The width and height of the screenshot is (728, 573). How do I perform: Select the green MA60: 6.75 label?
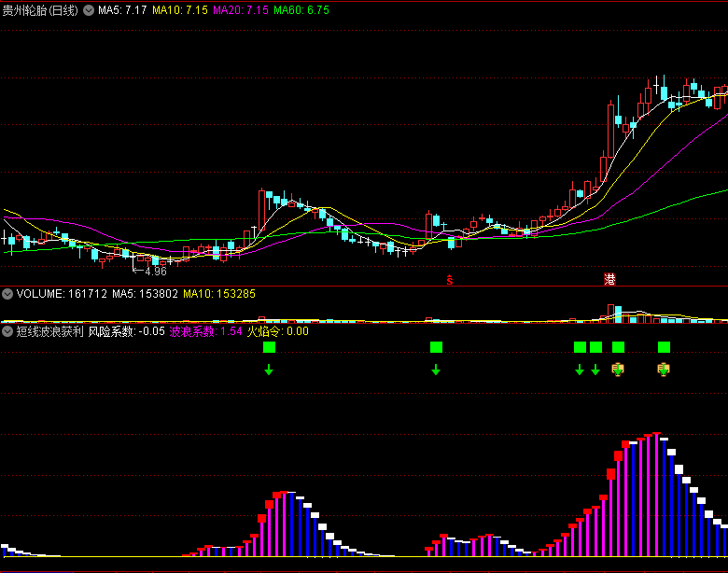click(x=301, y=10)
